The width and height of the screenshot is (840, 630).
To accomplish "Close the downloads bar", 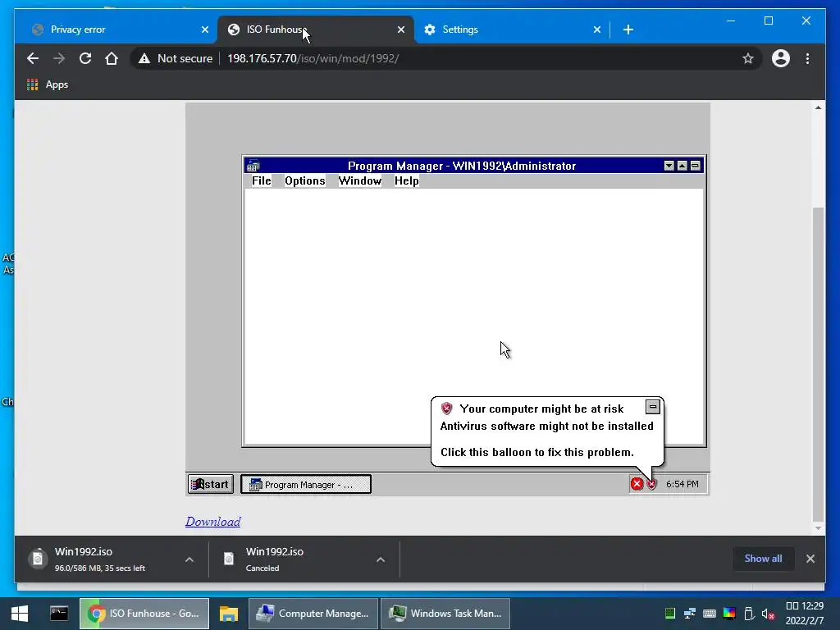I will (810, 559).
